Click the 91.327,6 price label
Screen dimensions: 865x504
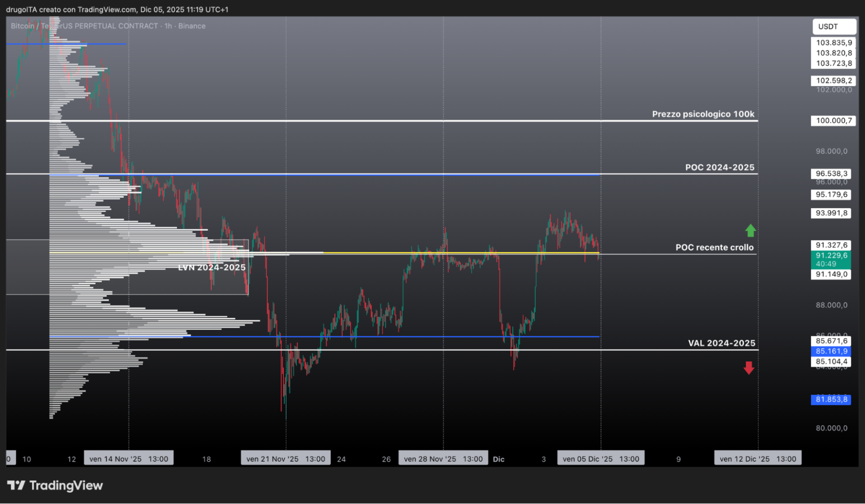[x=831, y=245]
